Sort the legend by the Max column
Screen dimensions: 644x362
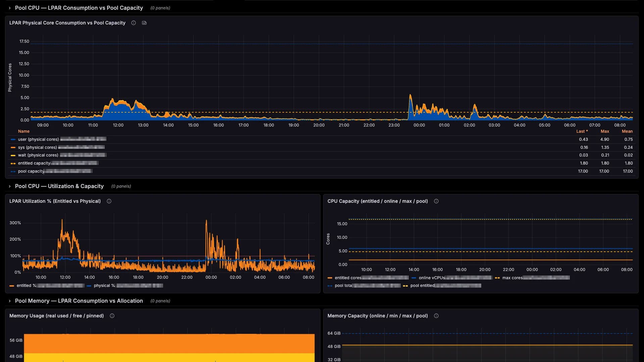tap(605, 131)
